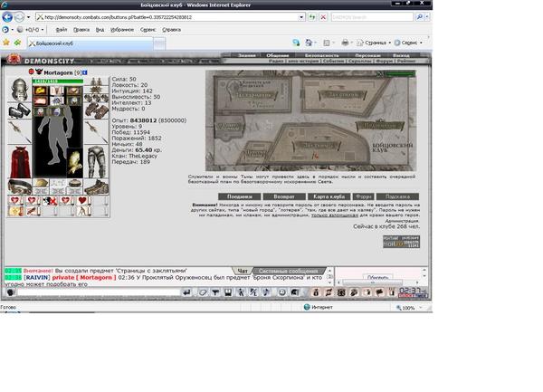The image size is (543, 392).
Task: Click the equipped helmet item slot
Action: 19,90
